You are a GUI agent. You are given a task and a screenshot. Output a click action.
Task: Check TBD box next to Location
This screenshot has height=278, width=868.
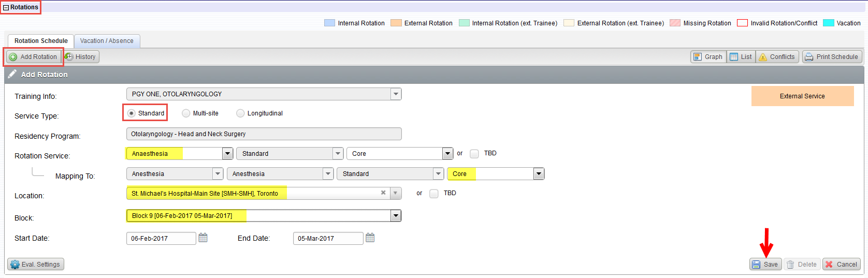[x=434, y=194]
